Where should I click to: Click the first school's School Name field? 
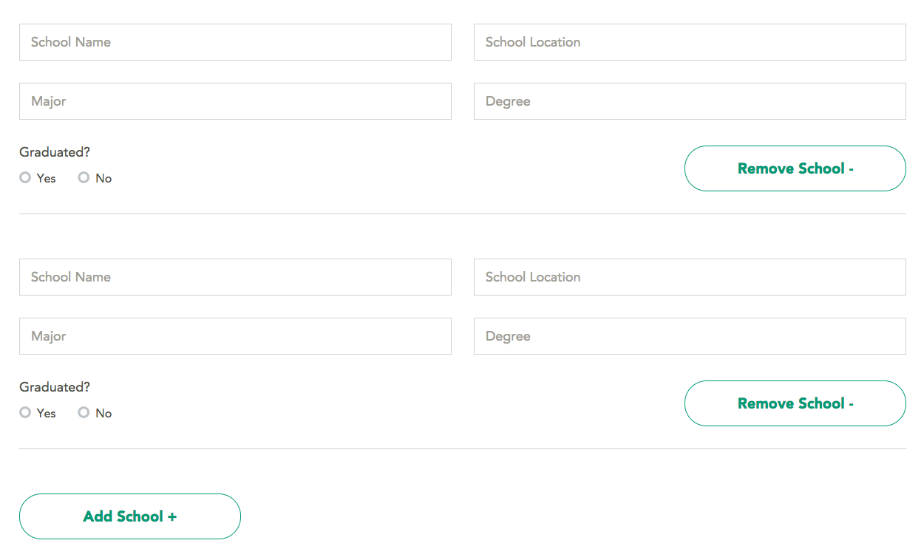coord(235,42)
